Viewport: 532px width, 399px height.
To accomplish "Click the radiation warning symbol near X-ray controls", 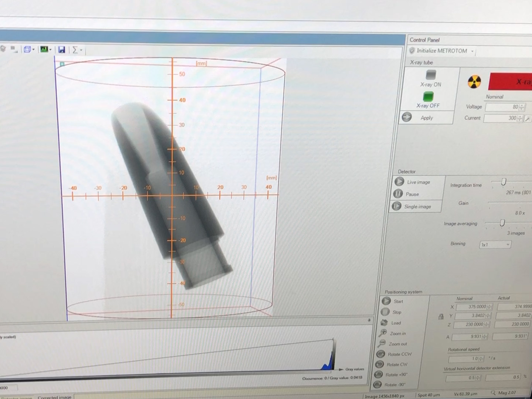I will [x=474, y=82].
